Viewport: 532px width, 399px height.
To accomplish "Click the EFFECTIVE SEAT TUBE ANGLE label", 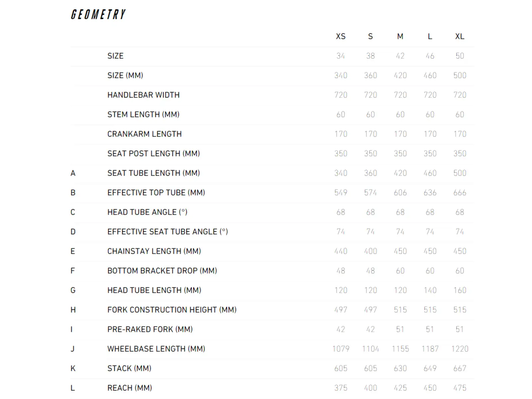I will coord(168,232).
